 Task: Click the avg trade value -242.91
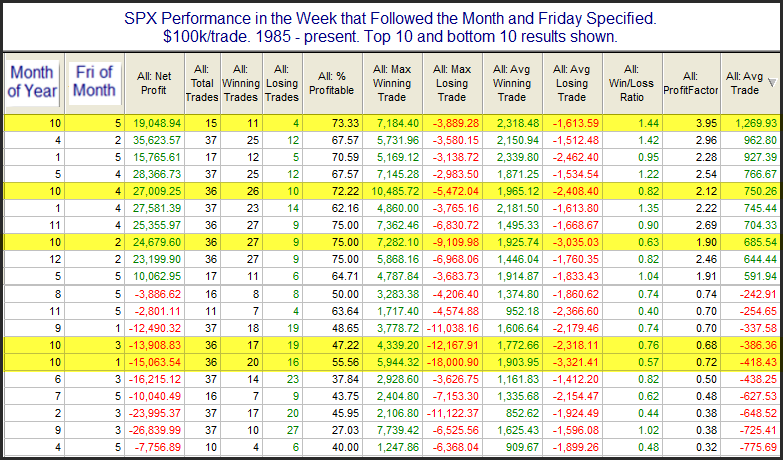[760, 294]
